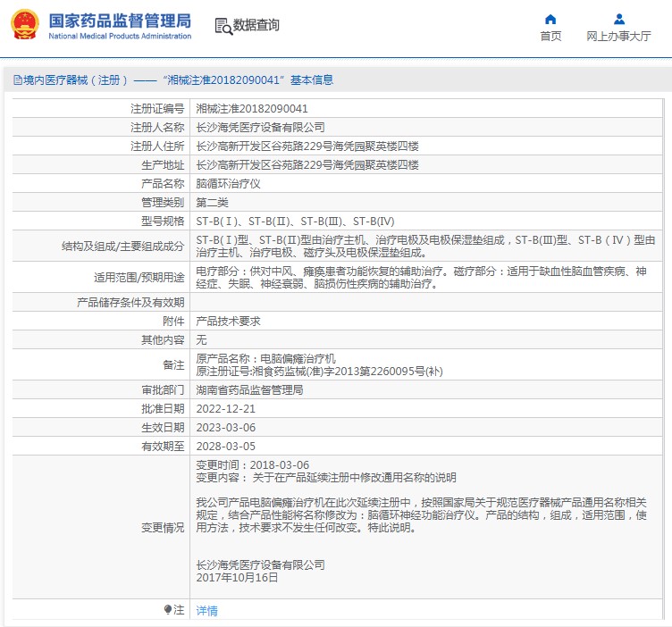This screenshot has width=672, height=627.
Task: Click the 备注 label
Action: 173,365
